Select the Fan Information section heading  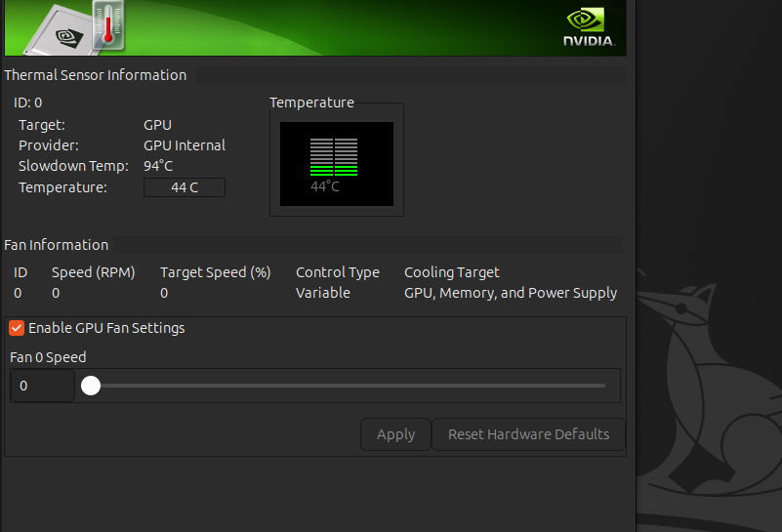click(x=57, y=245)
